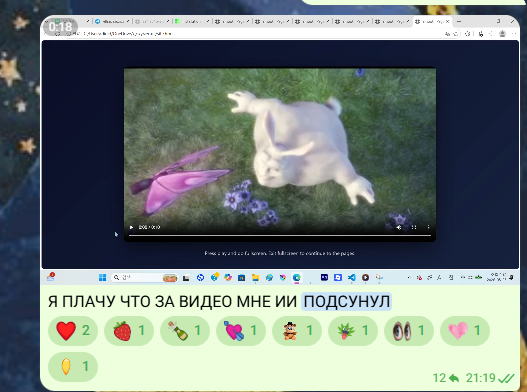527x392 pixels.
Task: Select the Freddy bear reaction
Action: point(297,331)
